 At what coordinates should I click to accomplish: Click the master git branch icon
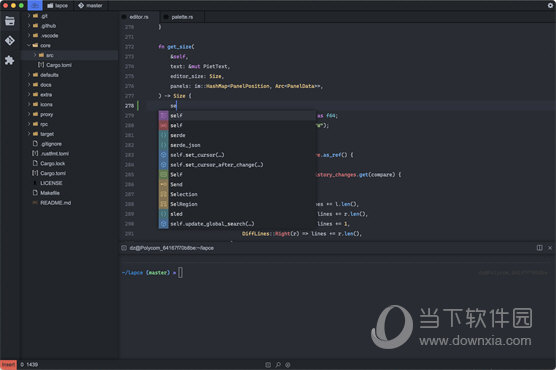pyautogui.click(x=81, y=5)
